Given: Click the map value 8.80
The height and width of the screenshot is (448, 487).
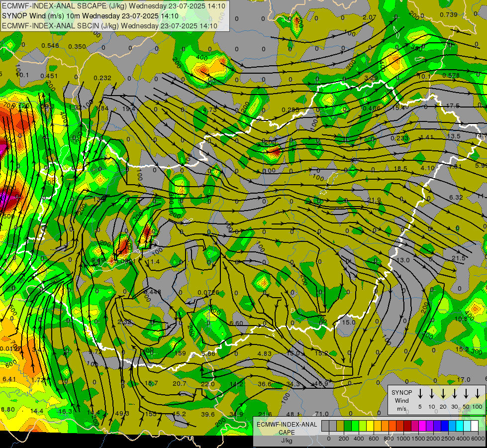Looking at the screenshot, I should pyautogui.click(x=8, y=410).
